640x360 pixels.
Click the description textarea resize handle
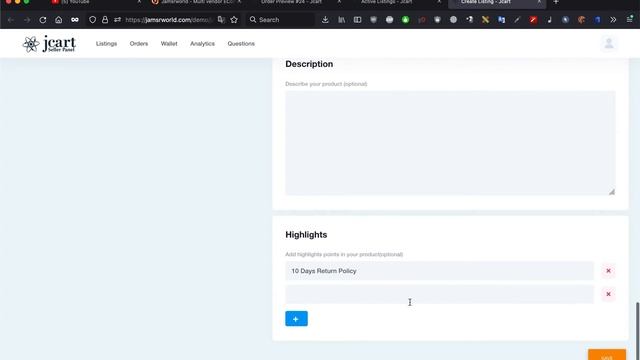(x=611, y=191)
